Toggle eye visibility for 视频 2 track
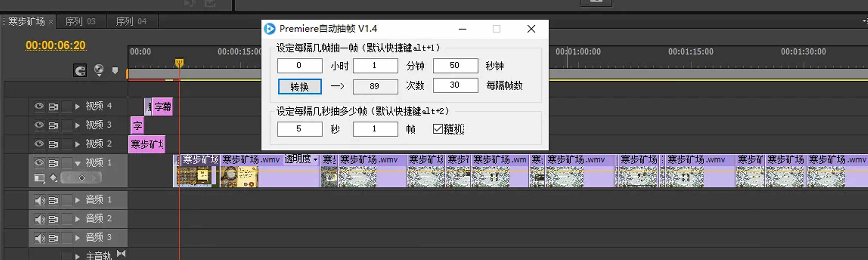This screenshot has width=868, height=260. point(39,144)
